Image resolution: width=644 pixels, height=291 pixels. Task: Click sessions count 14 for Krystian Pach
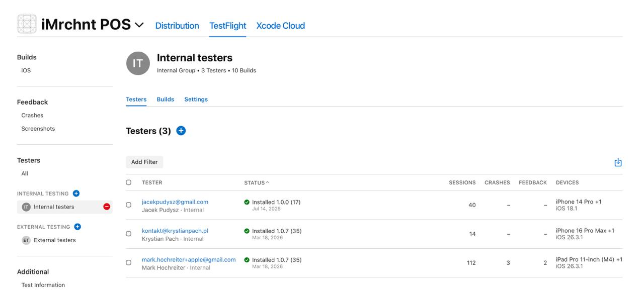point(472,234)
